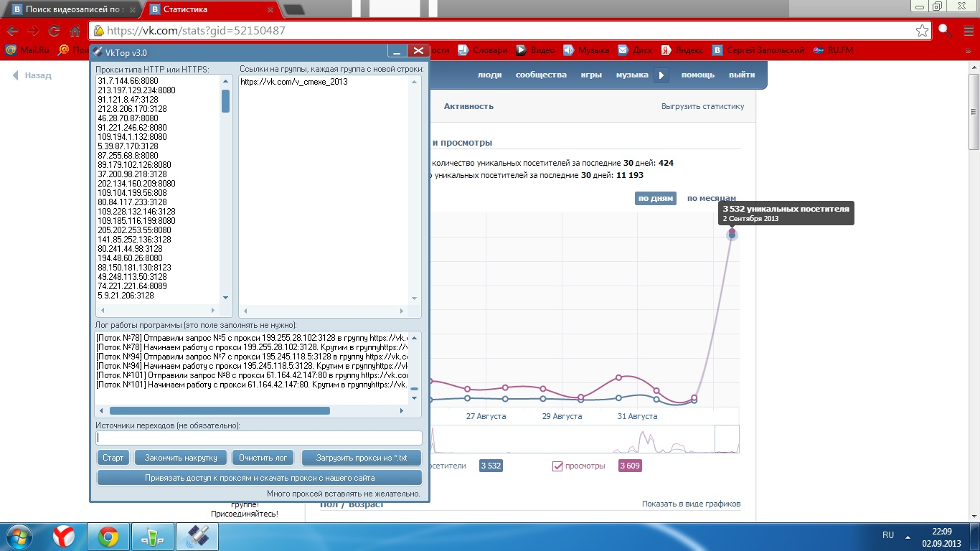Select proxy 5.9.21.206:3128 in the list
The width and height of the screenshot is (980, 551).
coord(126,295)
